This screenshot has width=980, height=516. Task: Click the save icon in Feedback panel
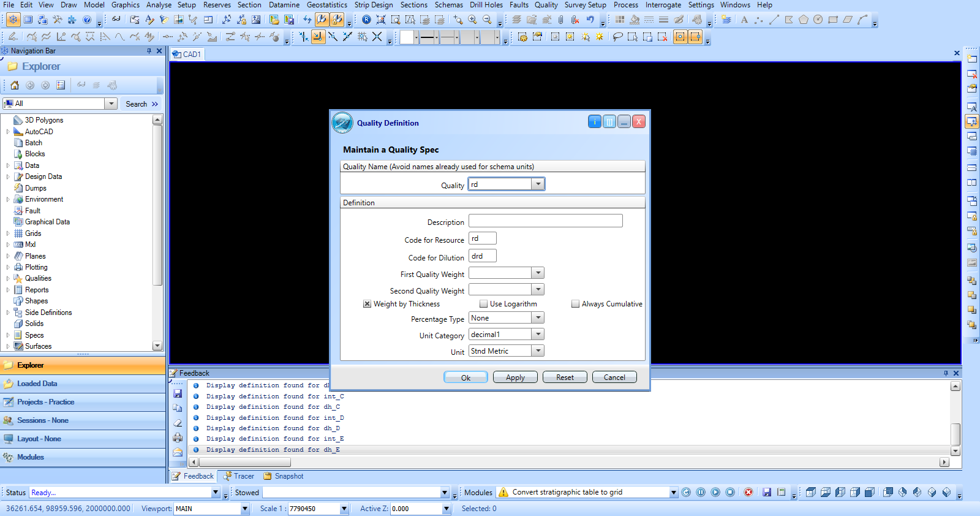click(x=178, y=393)
